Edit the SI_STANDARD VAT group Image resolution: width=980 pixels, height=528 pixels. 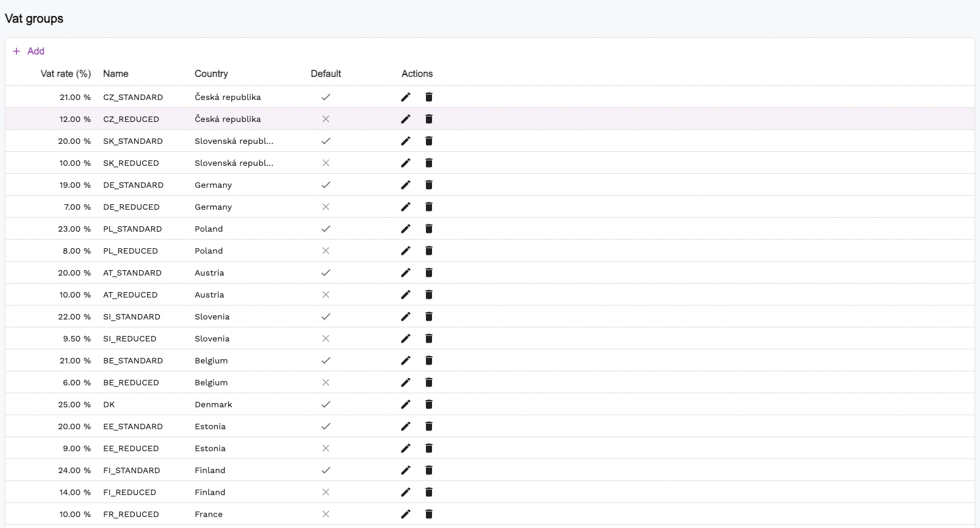(406, 316)
